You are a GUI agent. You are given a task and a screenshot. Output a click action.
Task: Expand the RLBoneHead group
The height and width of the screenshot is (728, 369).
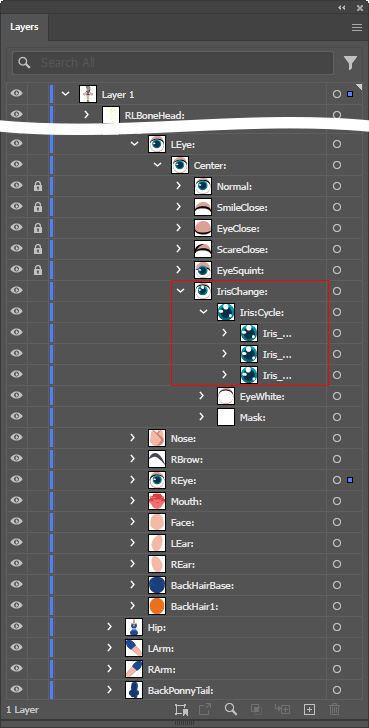(86, 114)
